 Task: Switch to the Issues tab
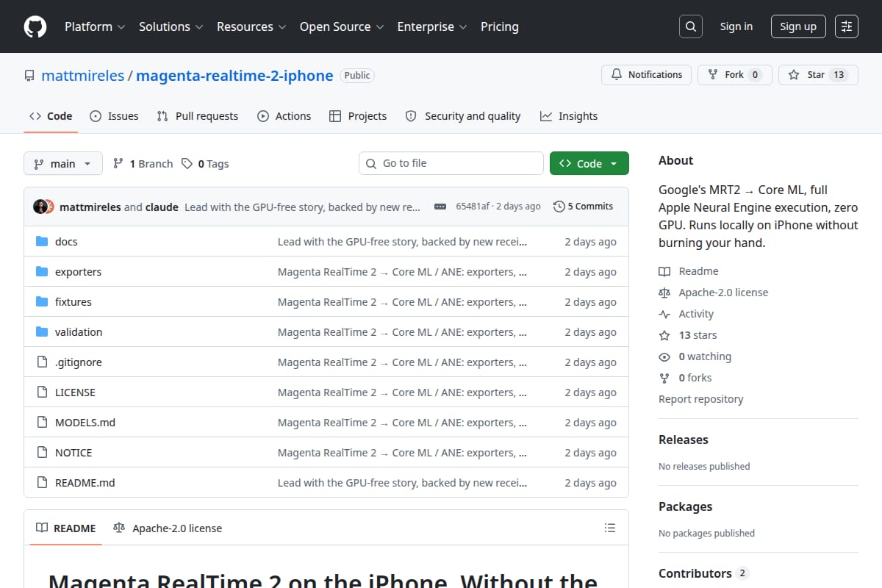pyautogui.click(x=114, y=116)
